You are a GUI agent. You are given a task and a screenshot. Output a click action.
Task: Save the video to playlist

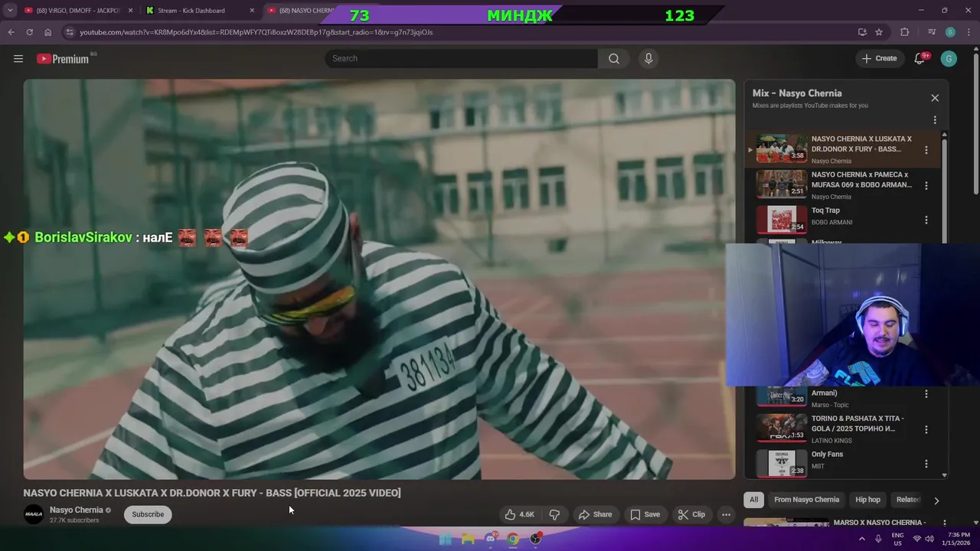645,514
